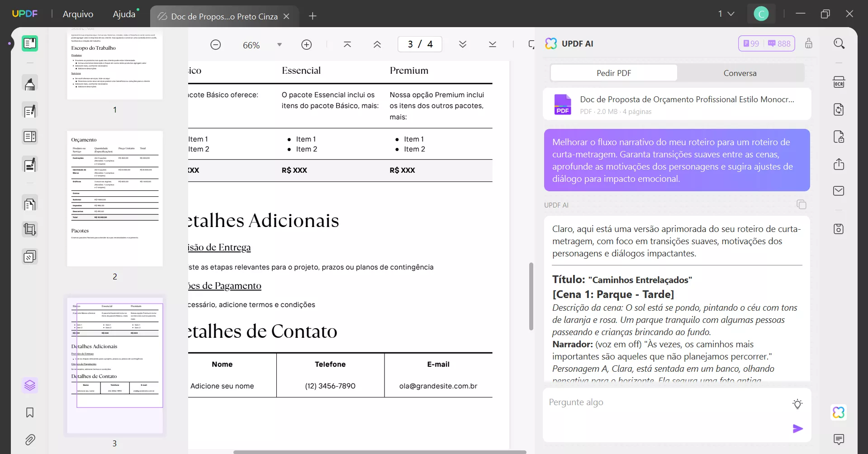Viewport: 868px width, 454px height.
Task: Open the document search icon
Action: click(x=839, y=43)
